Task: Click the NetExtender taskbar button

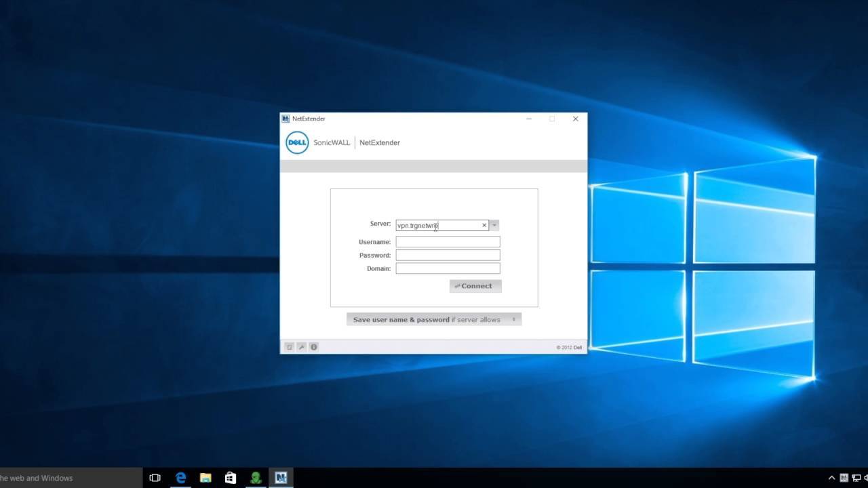Action: (281, 478)
